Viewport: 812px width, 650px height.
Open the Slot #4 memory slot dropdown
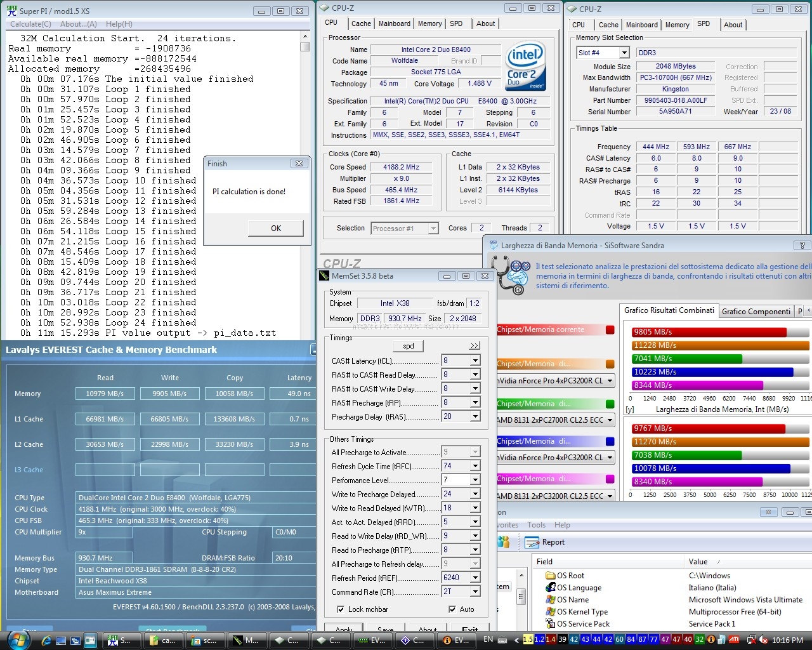(x=624, y=53)
